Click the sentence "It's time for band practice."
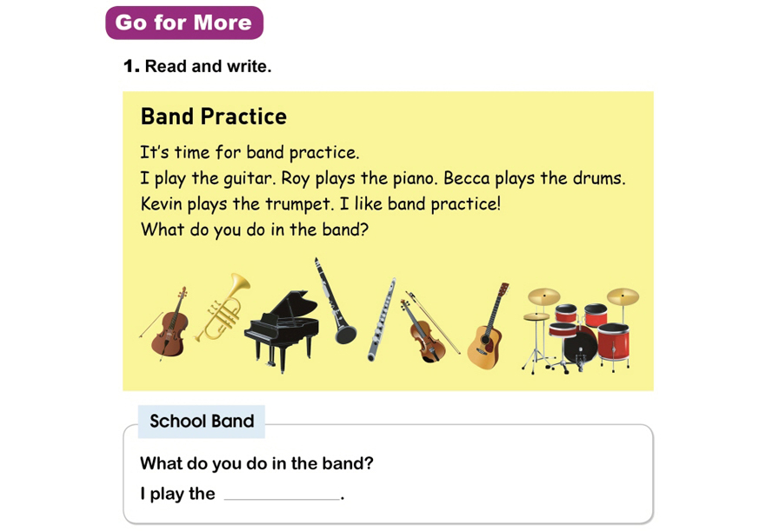Viewport: 759px width, 532px height. 250,153
